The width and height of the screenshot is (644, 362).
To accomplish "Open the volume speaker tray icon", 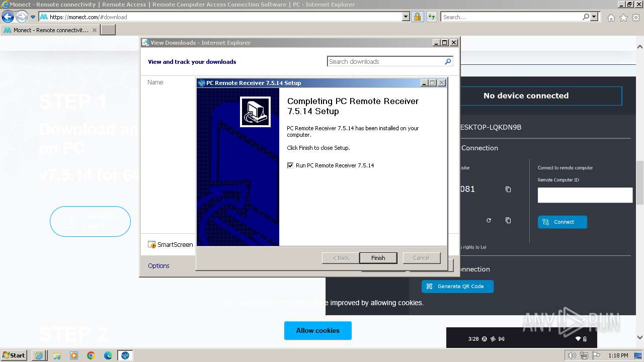I will [x=572, y=355].
